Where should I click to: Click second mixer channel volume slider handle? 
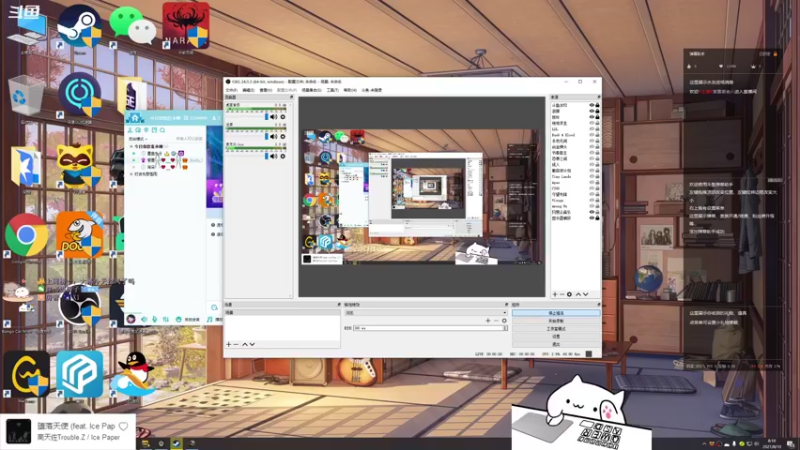pyautogui.click(x=266, y=137)
